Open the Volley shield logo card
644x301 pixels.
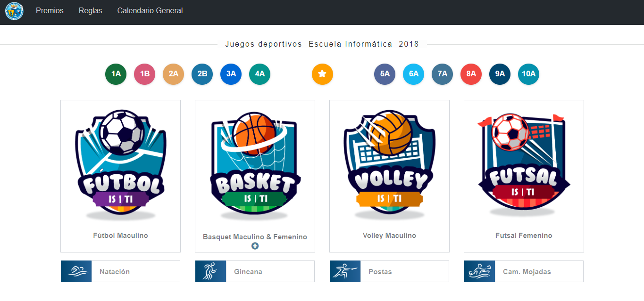389,165
